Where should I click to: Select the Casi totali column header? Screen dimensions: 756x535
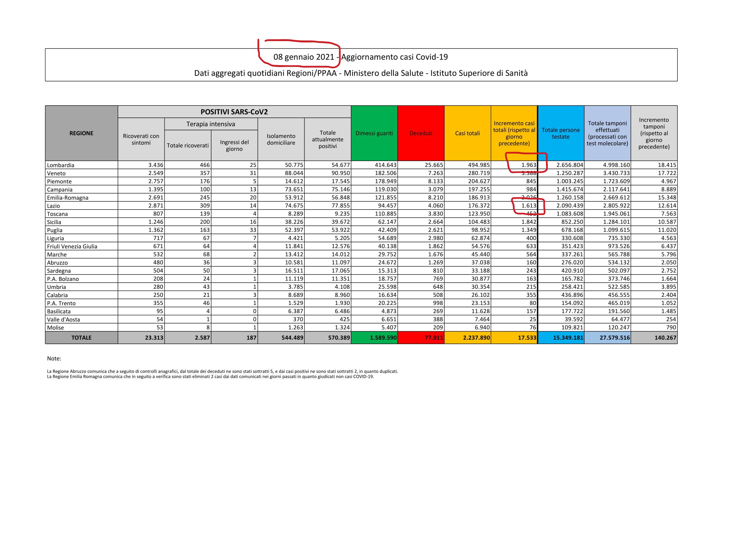(x=467, y=133)
